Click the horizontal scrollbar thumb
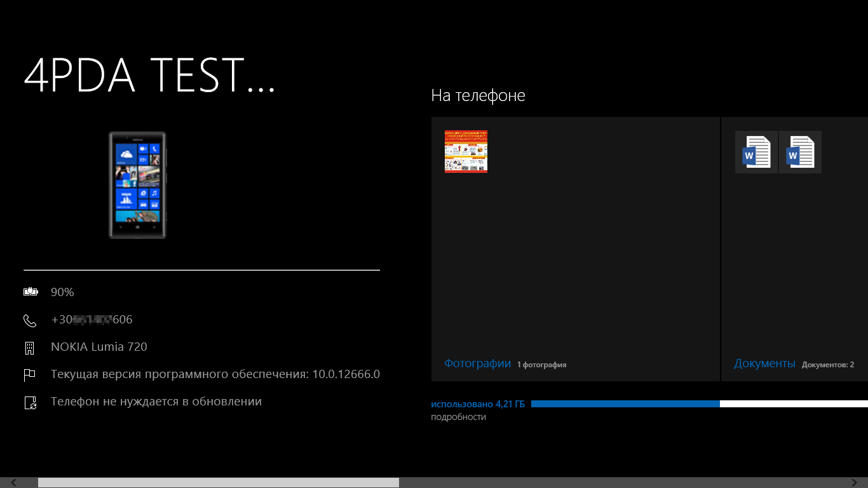The width and height of the screenshot is (868, 488). (219, 483)
